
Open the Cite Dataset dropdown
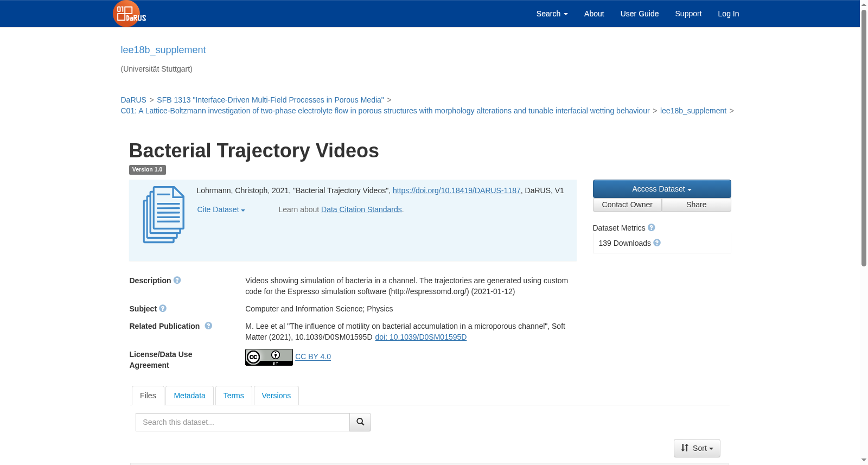[x=221, y=209]
